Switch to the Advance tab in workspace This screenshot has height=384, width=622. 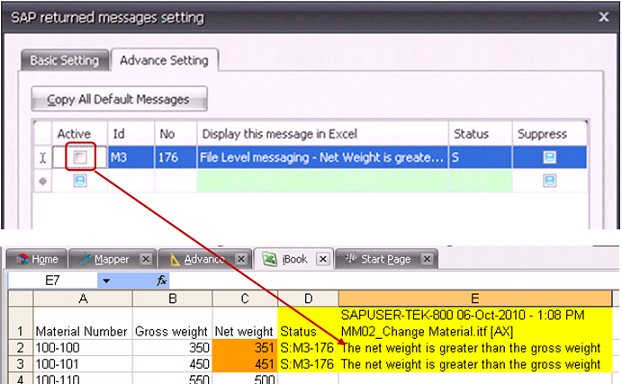[204, 259]
